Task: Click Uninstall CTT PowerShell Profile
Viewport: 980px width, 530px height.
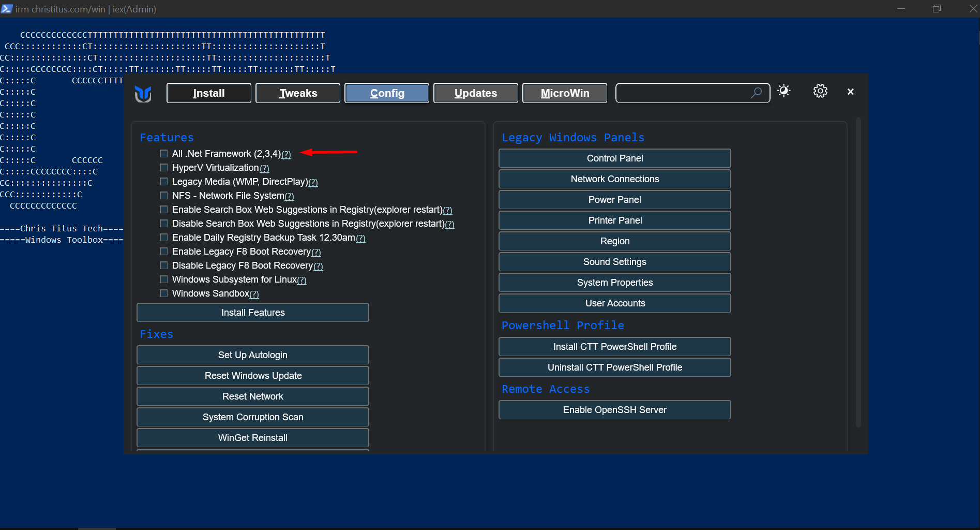Action: (615, 367)
